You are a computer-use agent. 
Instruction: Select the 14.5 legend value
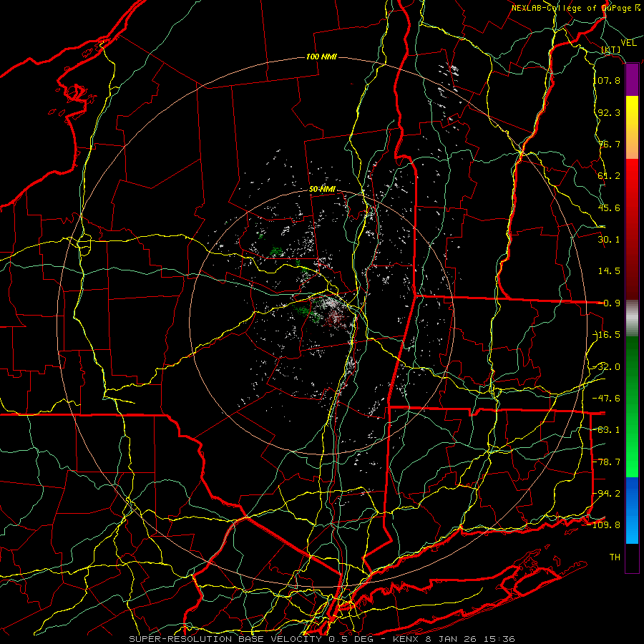click(609, 271)
